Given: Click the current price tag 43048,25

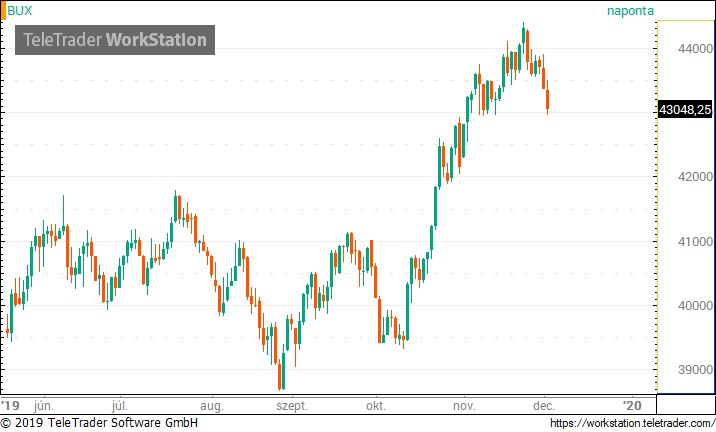Looking at the screenshot, I should click(685, 110).
